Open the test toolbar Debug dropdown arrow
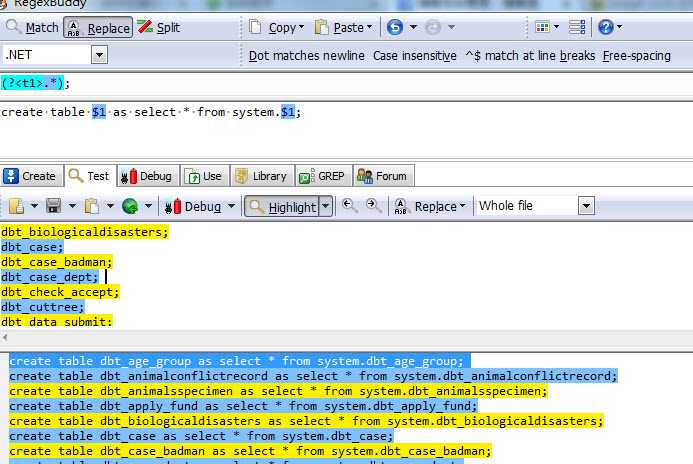The width and height of the screenshot is (693, 464). (x=231, y=206)
